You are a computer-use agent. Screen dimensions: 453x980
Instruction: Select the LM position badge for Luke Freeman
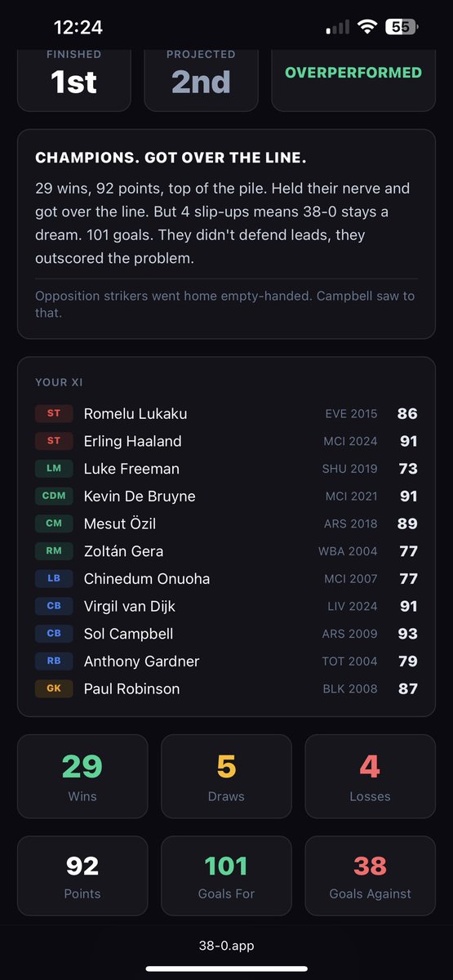pos(54,469)
